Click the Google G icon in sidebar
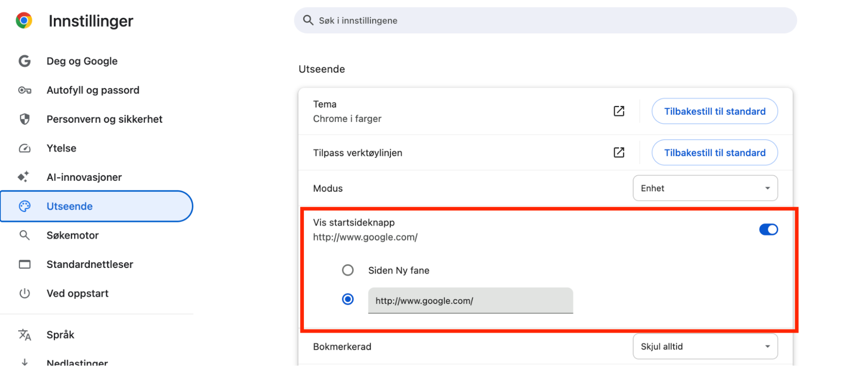This screenshot has height=366, width=868. coord(25,61)
